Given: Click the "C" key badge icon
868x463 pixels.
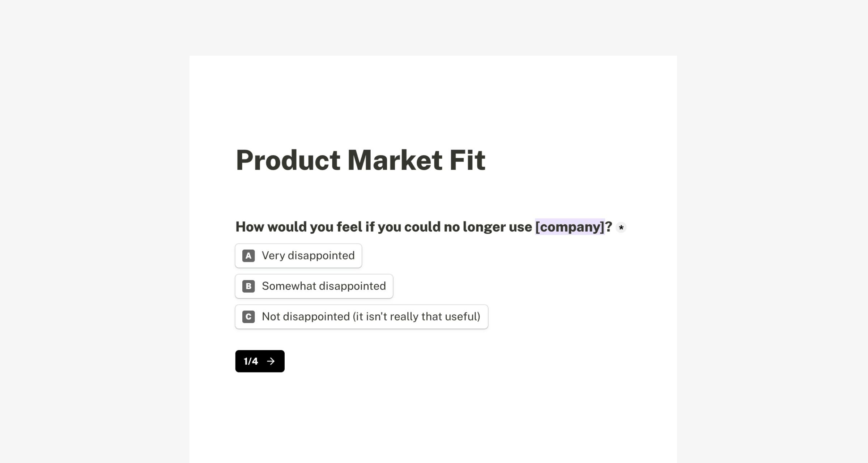Looking at the screenshot, I should pyautogui.click(x=248, y=317).
